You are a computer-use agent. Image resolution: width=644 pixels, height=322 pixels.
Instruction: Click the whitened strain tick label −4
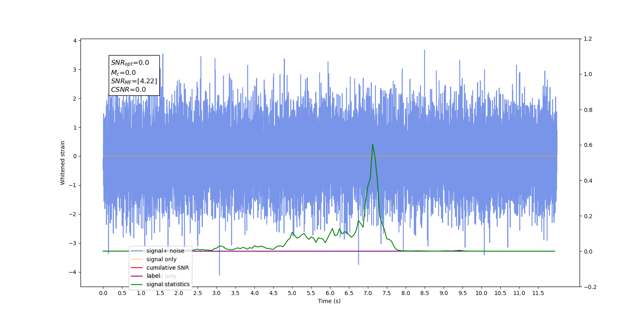coord(72,272)
